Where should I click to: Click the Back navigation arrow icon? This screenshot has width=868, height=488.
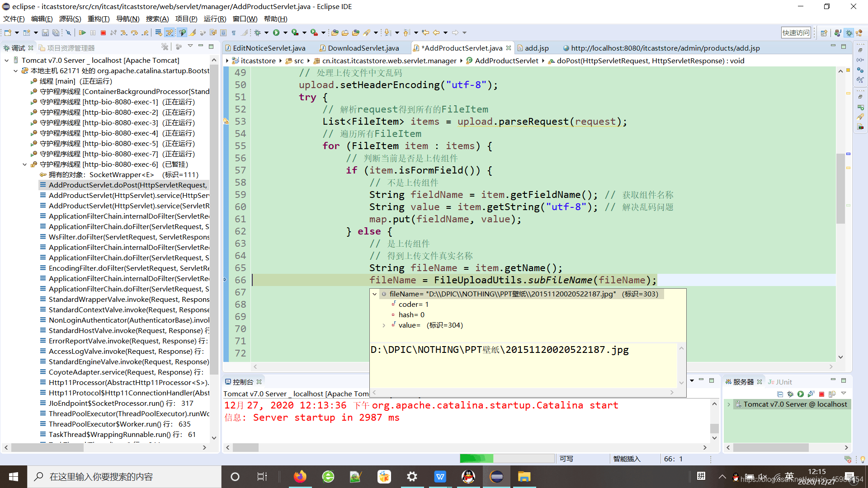pyautogui.click(x=436, y=33)
